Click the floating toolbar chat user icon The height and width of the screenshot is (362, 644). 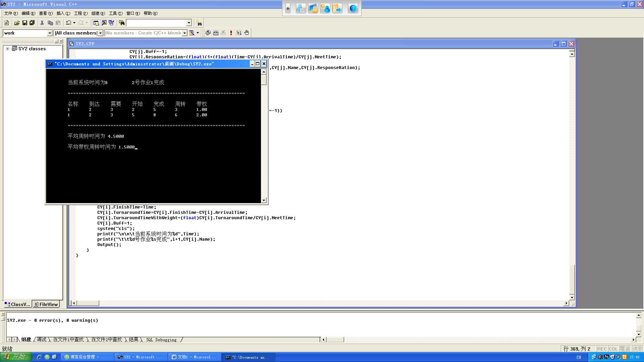325,8
